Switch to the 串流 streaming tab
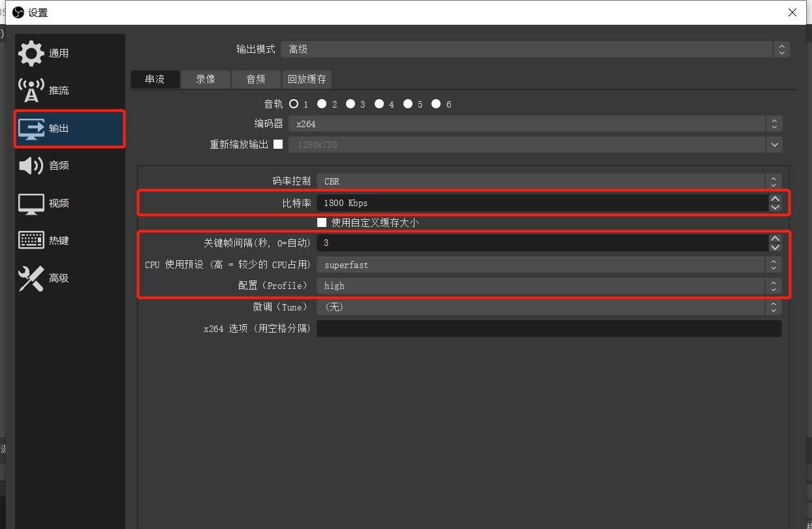The height and width of the screenshot is (529, 812). pos(155,79)
